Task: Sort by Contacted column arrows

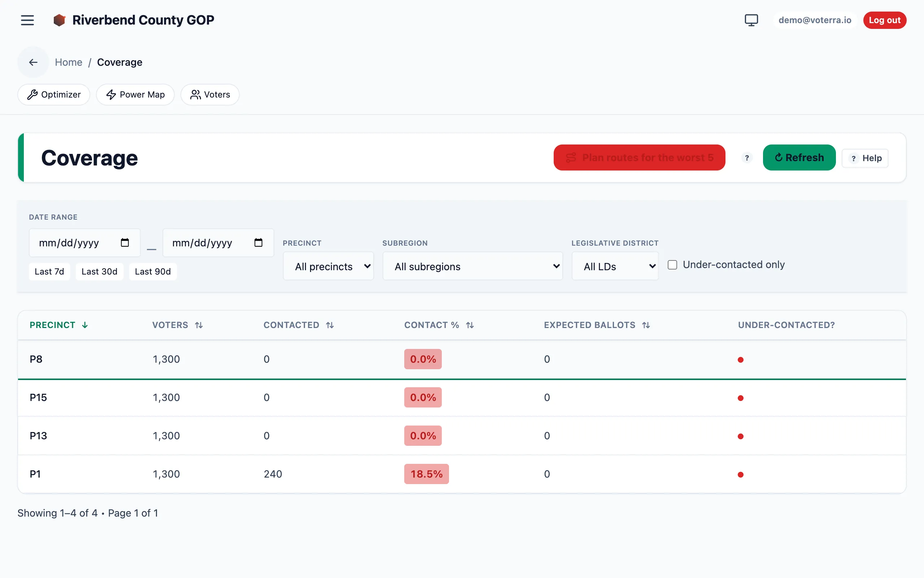Action: (x=330, y=325)
